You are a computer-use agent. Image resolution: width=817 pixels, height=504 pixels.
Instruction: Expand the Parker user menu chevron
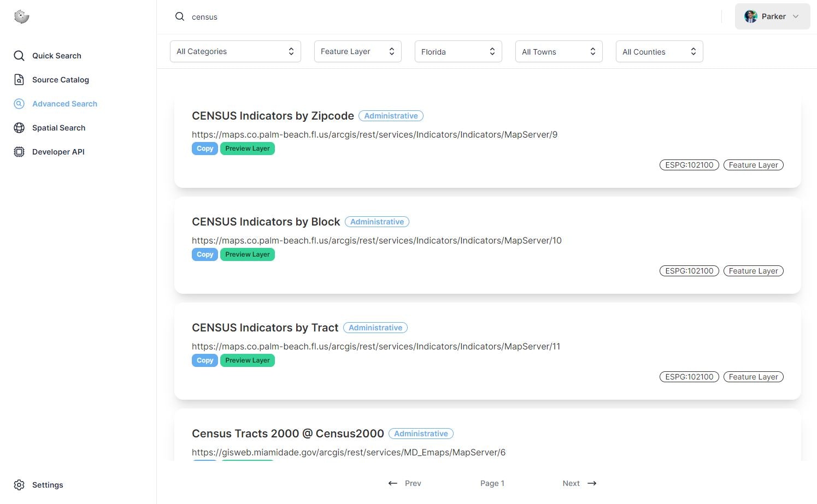[796, 16]
